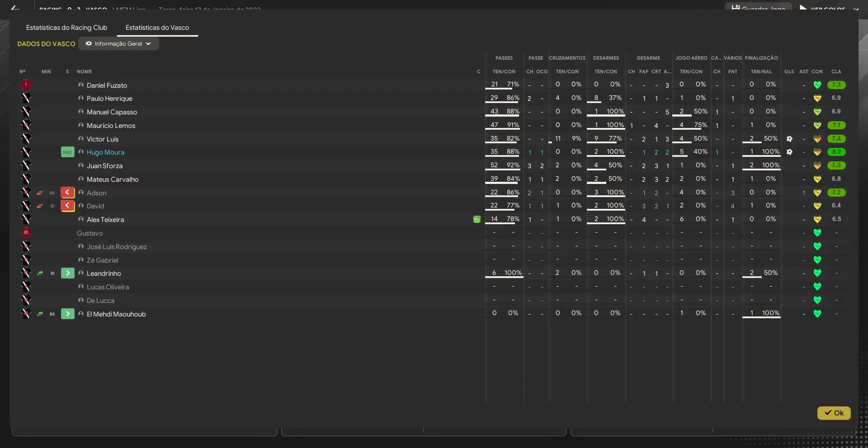Screen dimensions: 868x448
Task: Click the goal icon in Hugo Moura row
Action: pyautogui.click(x=789, y=152)
